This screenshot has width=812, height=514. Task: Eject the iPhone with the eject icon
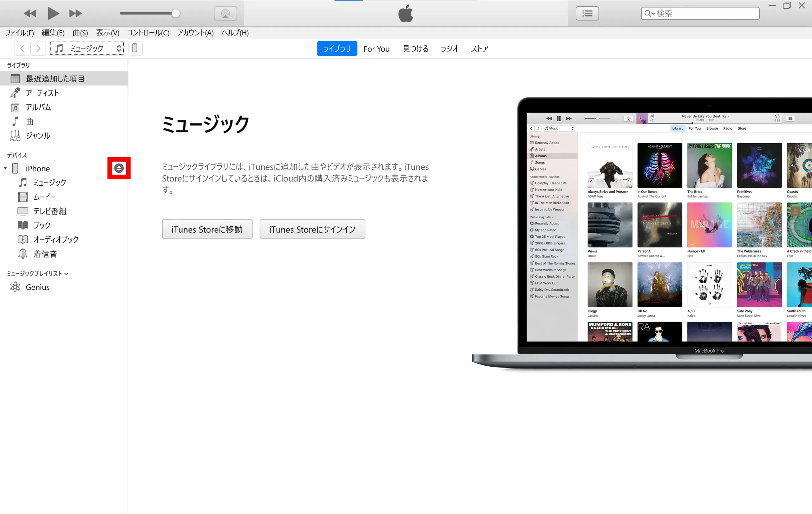coord(119,168)
